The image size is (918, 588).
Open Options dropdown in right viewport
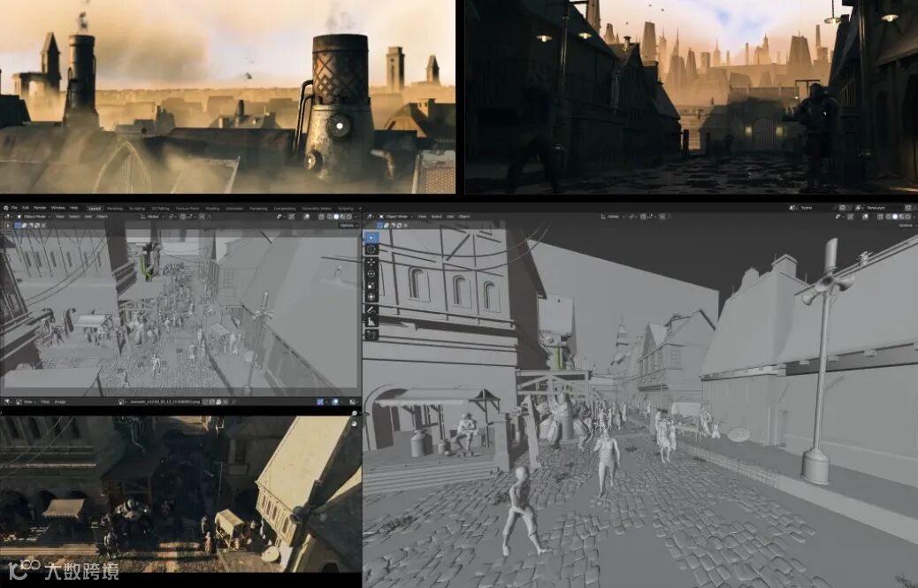click(907, 225)
